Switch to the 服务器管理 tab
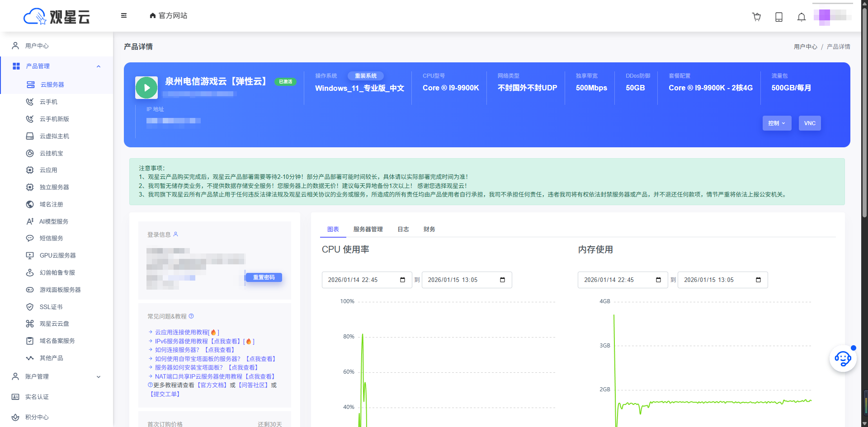The width and height of the screenshot is (868, 427). tap(368, 229)
